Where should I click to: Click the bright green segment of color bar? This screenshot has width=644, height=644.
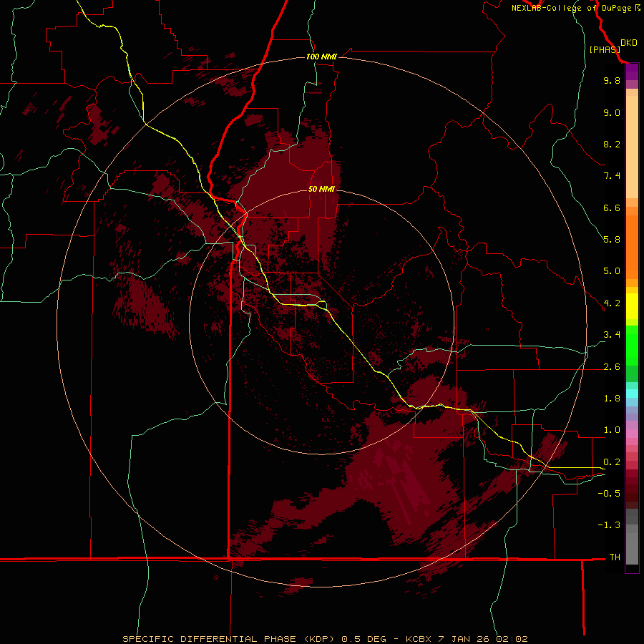pos(632,346)
